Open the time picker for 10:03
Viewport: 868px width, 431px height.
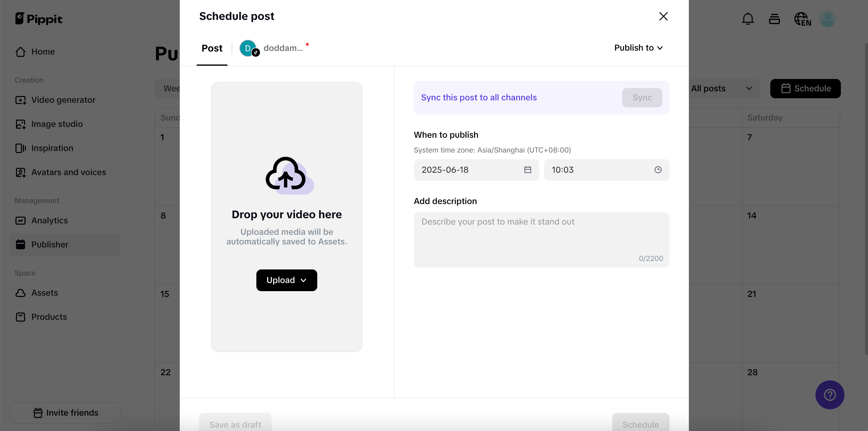coord(658,170)
